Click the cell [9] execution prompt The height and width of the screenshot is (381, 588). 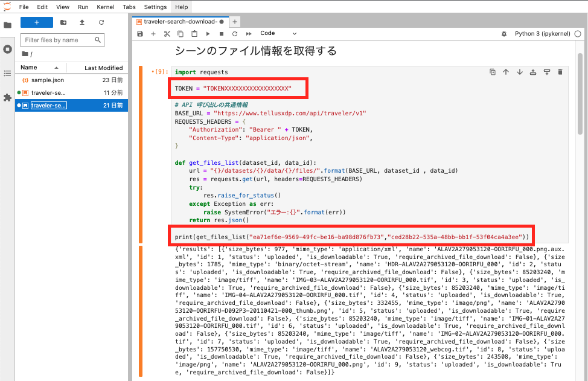[x=160, y=72]
